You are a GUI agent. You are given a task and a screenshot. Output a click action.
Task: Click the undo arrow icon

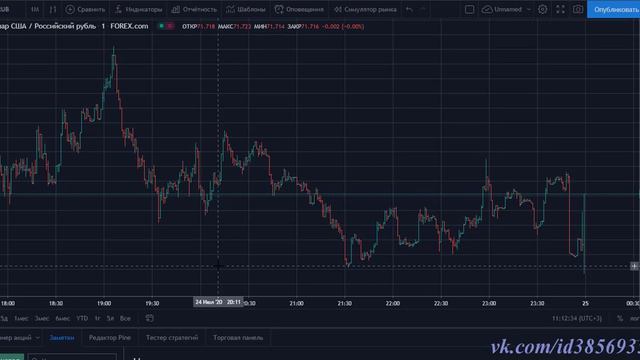pos(409,9)
